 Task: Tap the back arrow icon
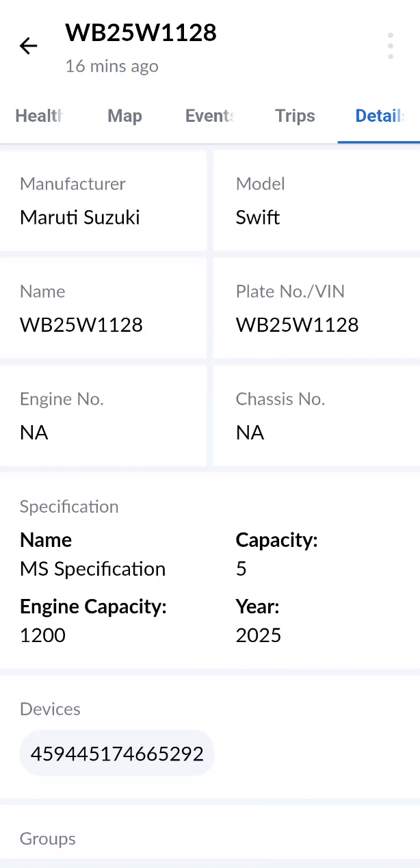[28, 46]
